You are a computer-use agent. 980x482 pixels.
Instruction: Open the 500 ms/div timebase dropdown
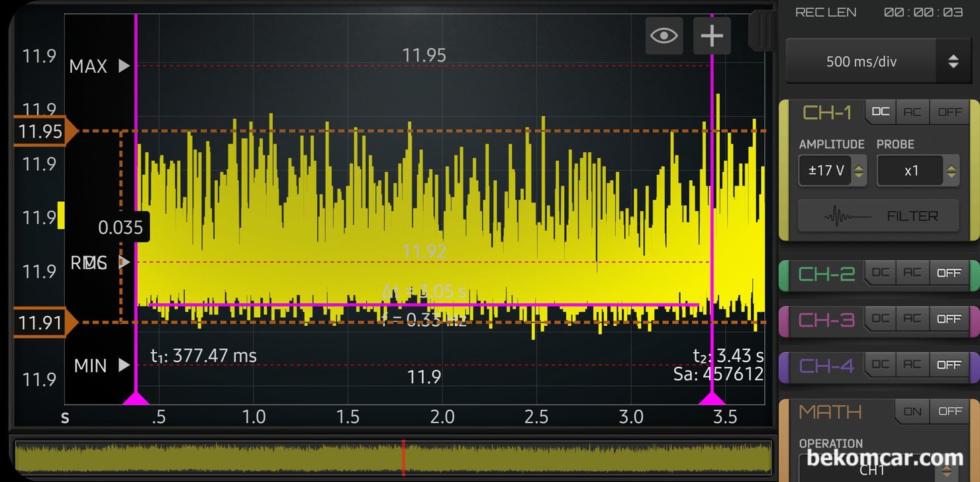tap(877, 62)
